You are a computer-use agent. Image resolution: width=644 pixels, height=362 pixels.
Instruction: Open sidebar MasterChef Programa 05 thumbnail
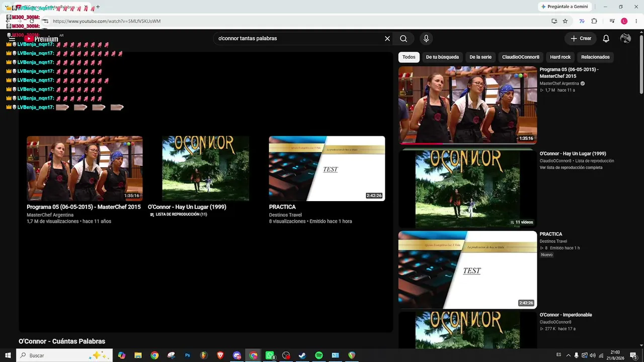click(468, 105)
